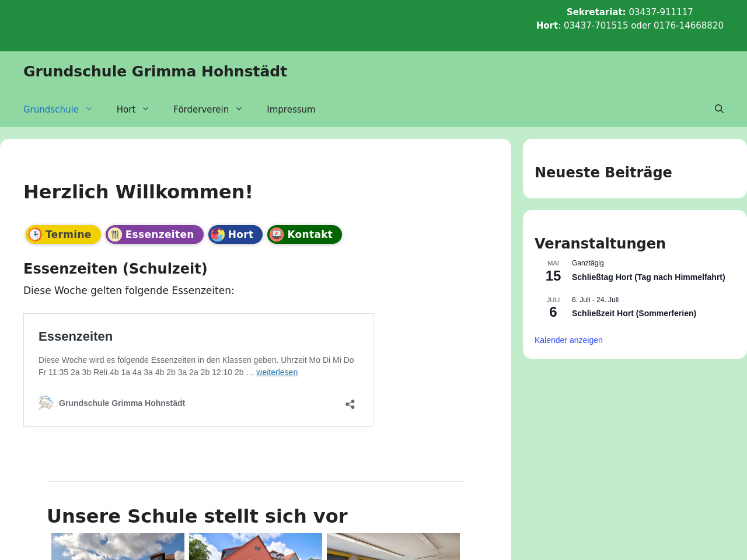The height and width of the screenshot is (560, 747).
Task: Open the Essenzeiten heading in embed card
Action: (x=75, y=337)
